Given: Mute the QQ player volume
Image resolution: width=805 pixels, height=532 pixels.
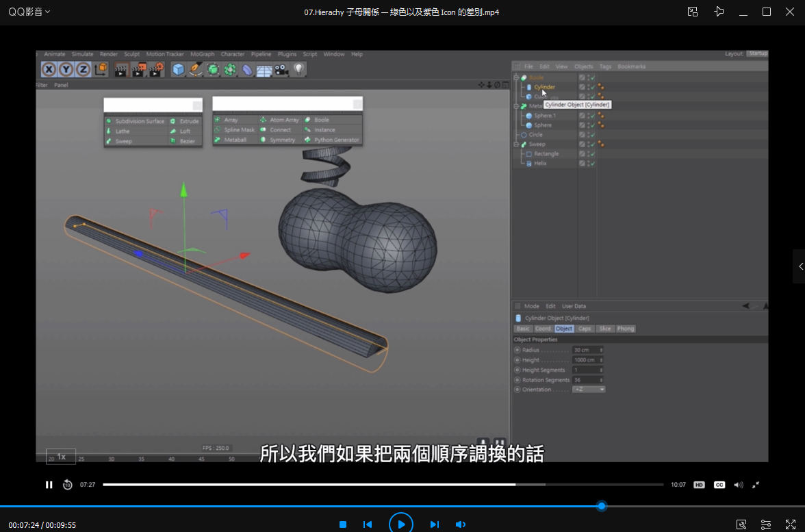Looking at the screenshot, I should [x=461, y=524].
